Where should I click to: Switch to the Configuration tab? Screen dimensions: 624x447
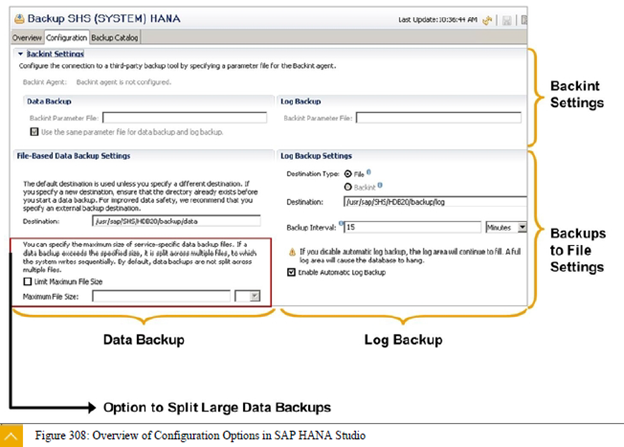point(66,38)
